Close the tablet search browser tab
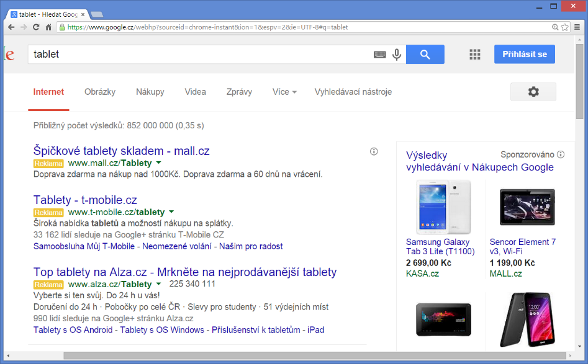The image size is (588, 364). click(83, 15)
